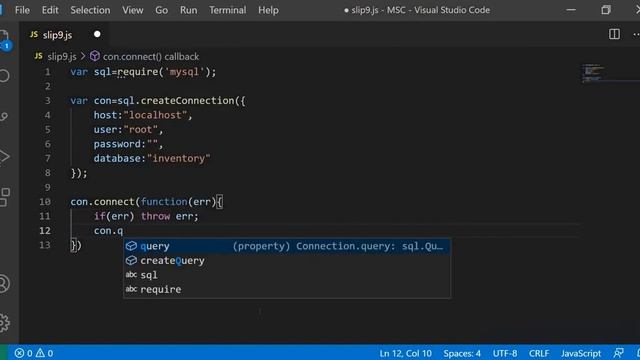The height and width of the screenshot is (360, 640).
Task: Open the editor More Actions ellipsis
Action: point(636,35)
